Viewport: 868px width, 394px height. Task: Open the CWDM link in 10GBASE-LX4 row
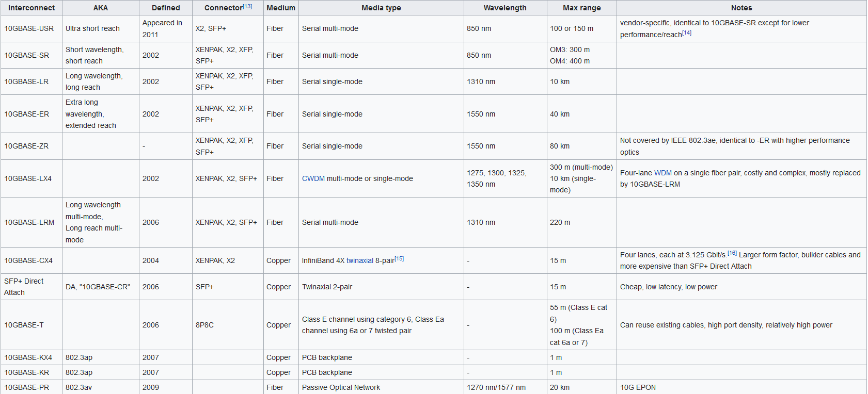pos(313,178)
